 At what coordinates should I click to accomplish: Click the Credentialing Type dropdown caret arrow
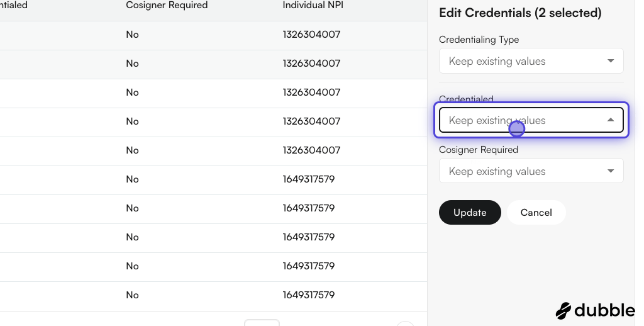[610, 61]
